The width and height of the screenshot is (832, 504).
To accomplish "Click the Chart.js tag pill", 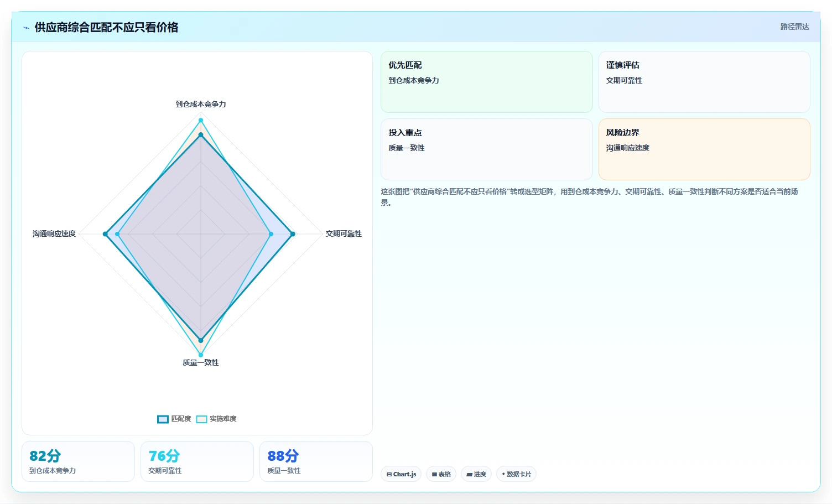I will tap(401, 474).
